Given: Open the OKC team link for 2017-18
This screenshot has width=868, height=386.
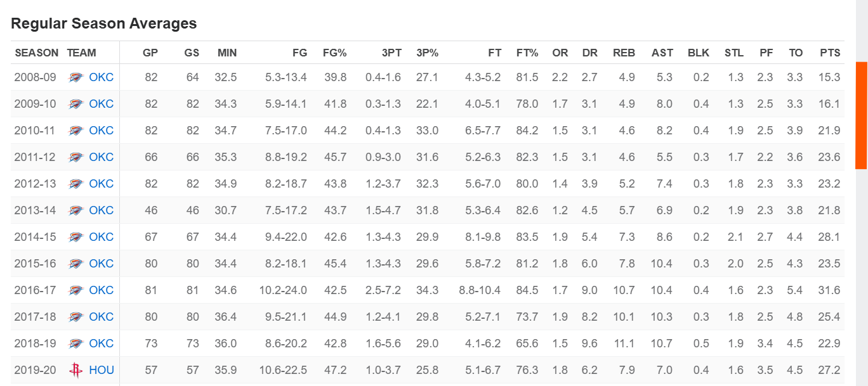Looking at the screenshot, I should [x=102, y=317].
